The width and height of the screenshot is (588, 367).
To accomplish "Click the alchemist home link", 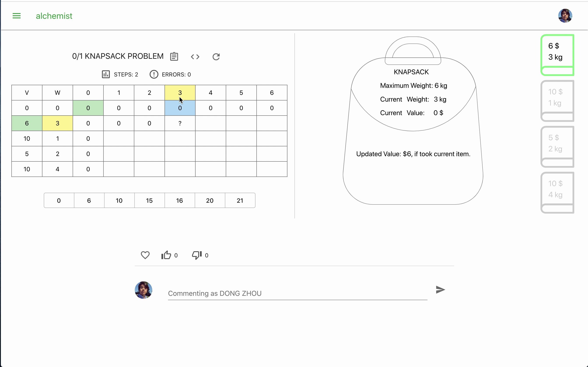I will point(54,16).
